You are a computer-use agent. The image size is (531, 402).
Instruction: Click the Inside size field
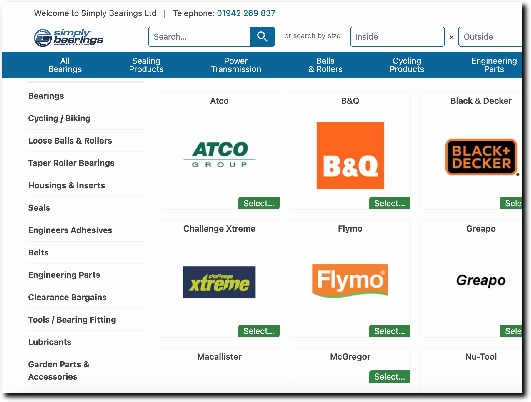tap(397, 37)
